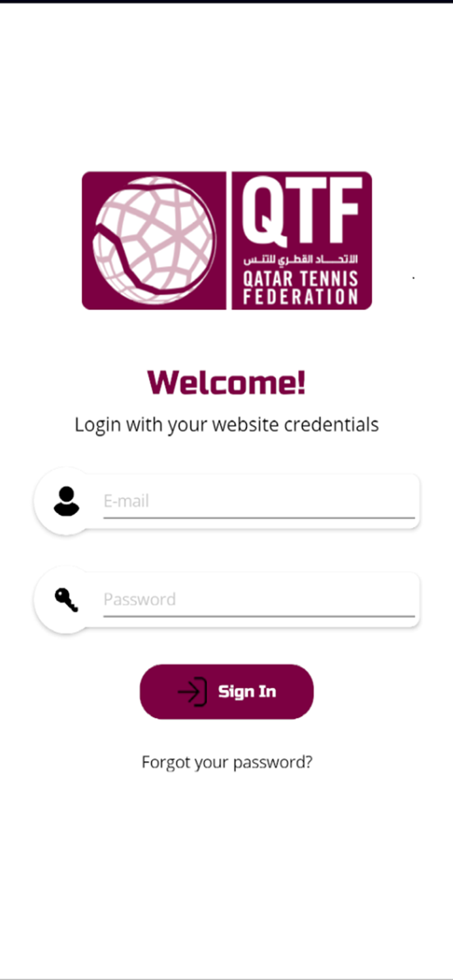
Task: Tap the small dot right of the logo
Action: tap(413, 278)
